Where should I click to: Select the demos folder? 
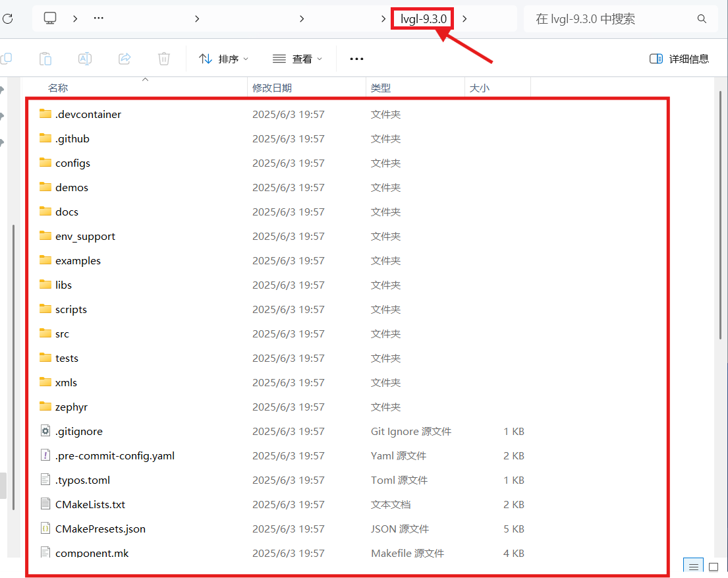click(70, 187)
